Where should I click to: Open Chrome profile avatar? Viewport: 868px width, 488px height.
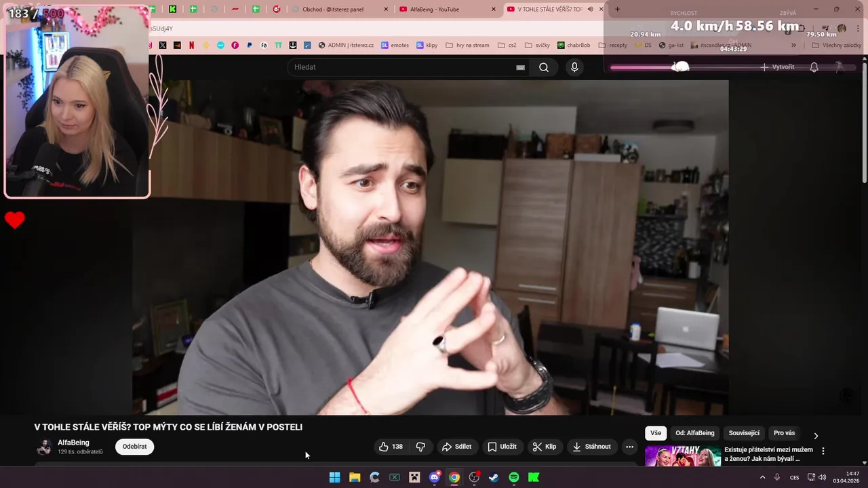point(842,28)
